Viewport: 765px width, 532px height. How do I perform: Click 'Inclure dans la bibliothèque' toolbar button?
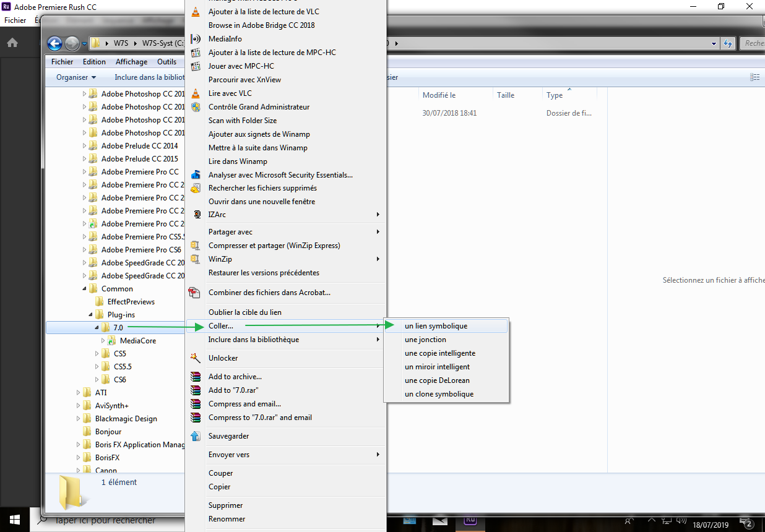[149, 77]
